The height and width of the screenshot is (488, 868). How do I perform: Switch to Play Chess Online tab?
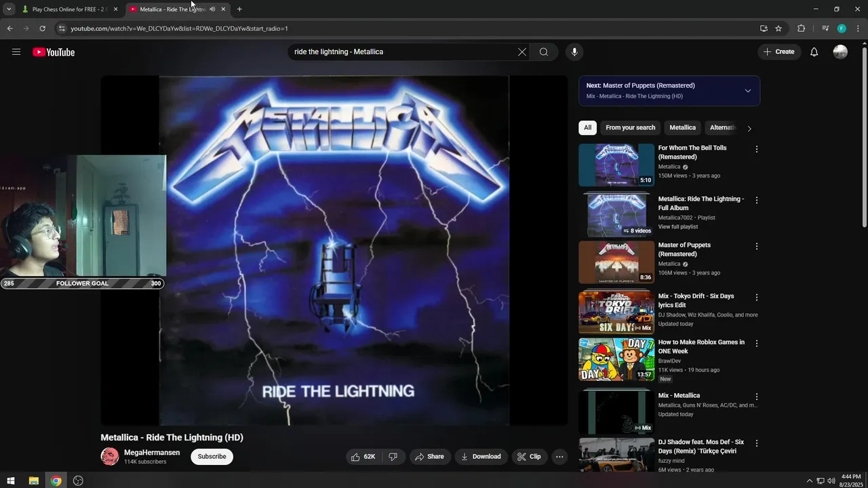(68, 9)
